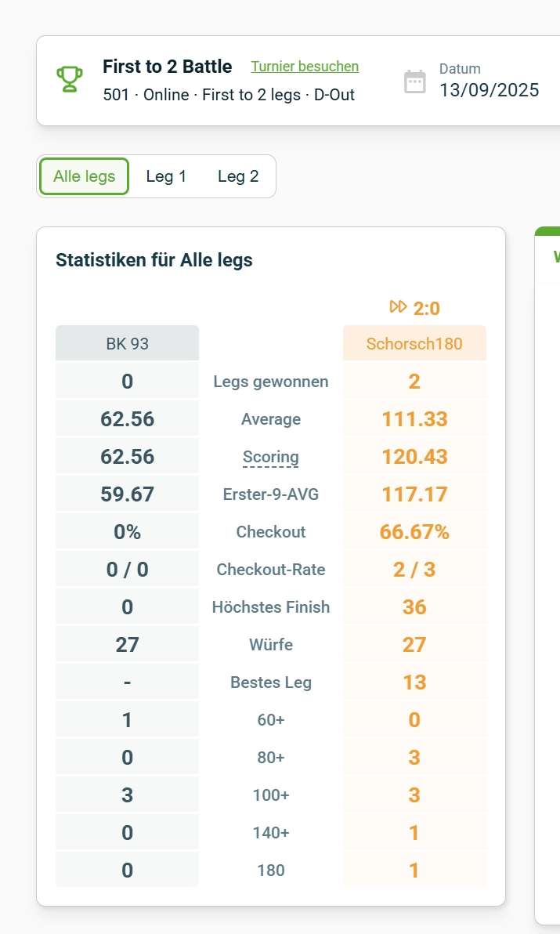Click the fast-forward icon next to 2:0
This screenshot has height=934, width=560.
pyautogui.click(x=399, y=307)
